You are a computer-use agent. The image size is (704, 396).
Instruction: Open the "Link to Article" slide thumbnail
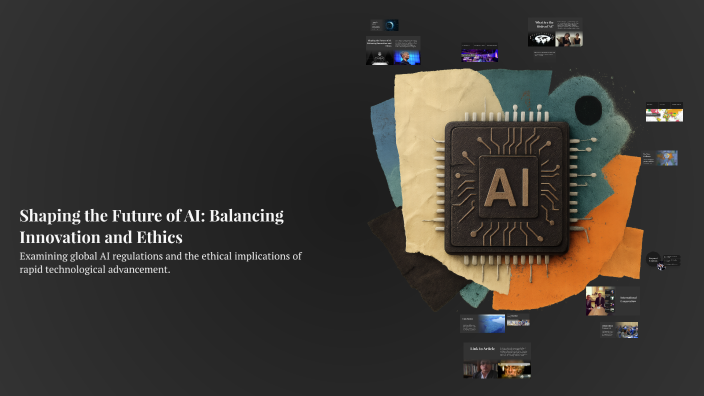click(497, 361)
